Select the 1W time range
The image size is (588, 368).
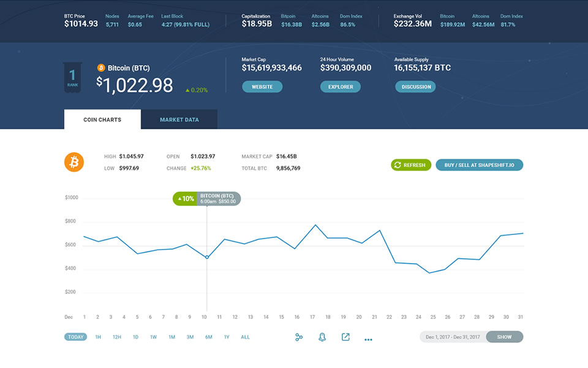coord(153,337)
